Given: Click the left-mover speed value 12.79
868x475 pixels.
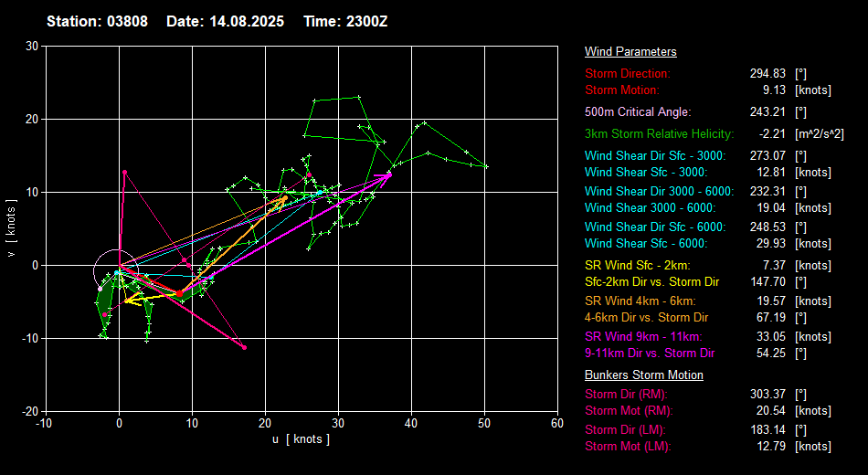Looking at the screenshot, I should [771, 446].
